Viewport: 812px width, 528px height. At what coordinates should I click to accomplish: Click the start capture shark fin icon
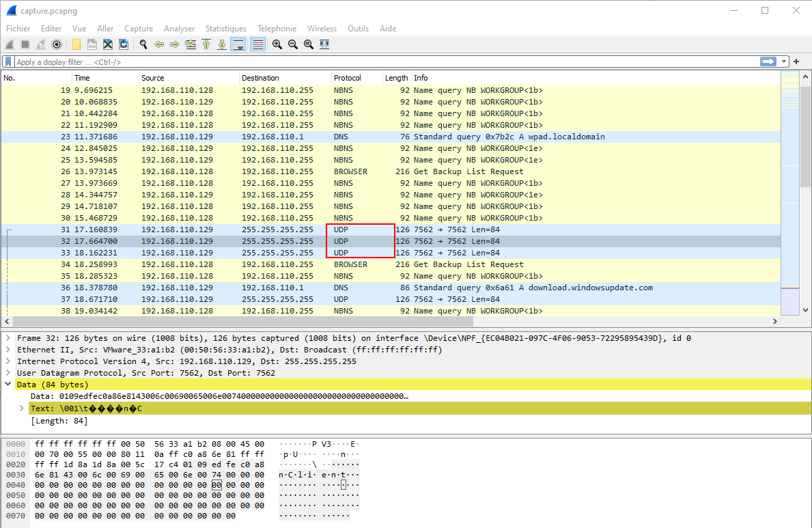[10, 44]
